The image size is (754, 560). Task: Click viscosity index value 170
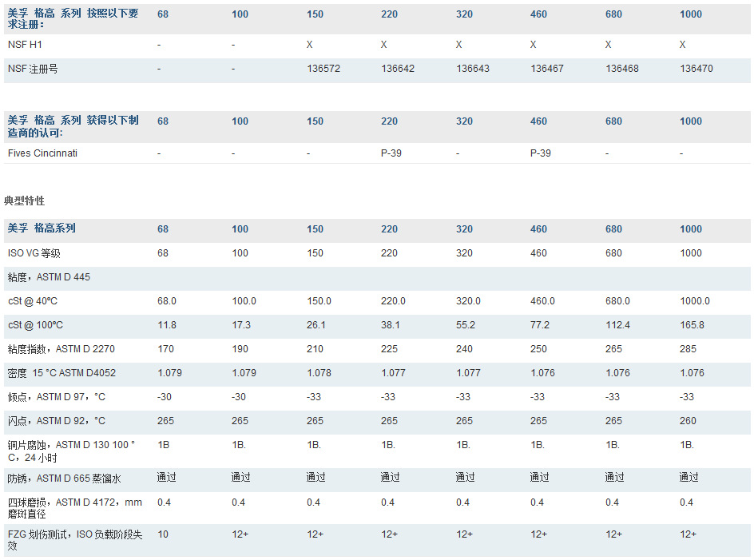[x=165, y=349]
